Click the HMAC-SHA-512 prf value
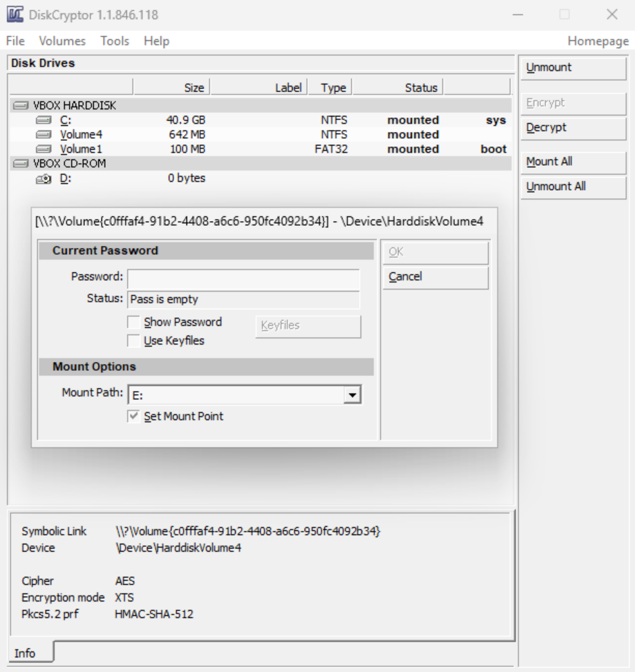 point(154,614)
